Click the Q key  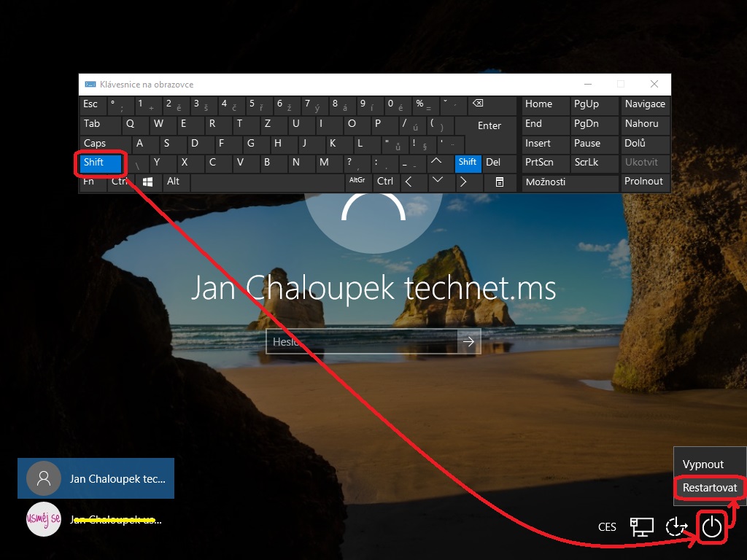click(x=135, y=124)
